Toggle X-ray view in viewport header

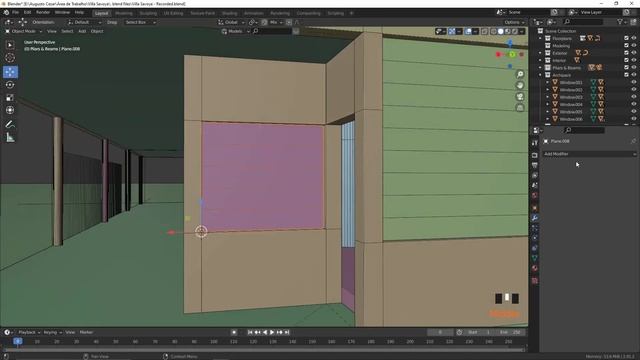(484, 31)
